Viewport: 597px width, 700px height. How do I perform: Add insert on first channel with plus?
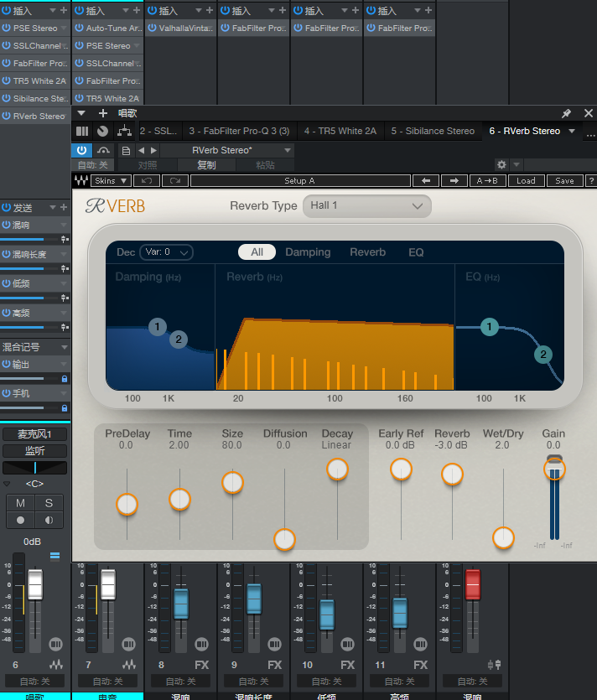tap(64, 10)
